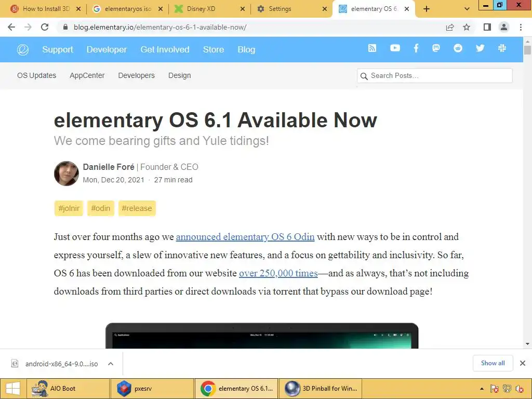Click the Chrome elementary OS 6.1 taskbar button
Viewport: 532px width, 399px height.
click(x=236, y=389)
